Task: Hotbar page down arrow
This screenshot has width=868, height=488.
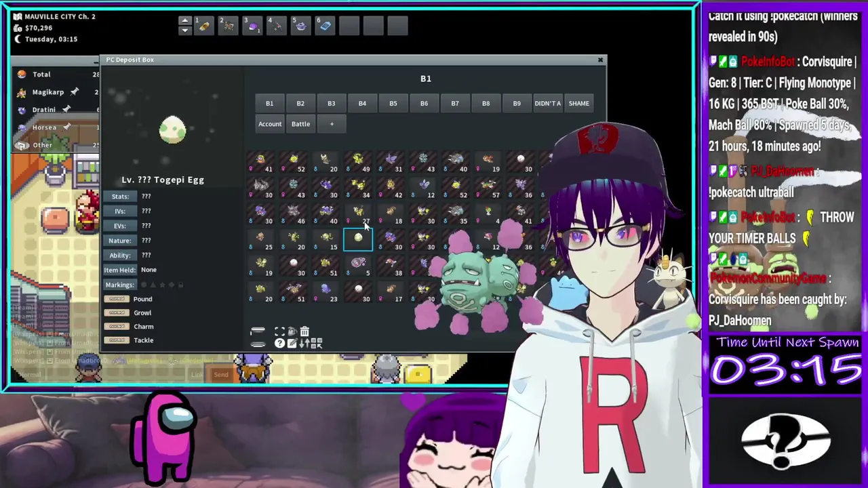Action: pyautogui.click(x=184, y=30)
